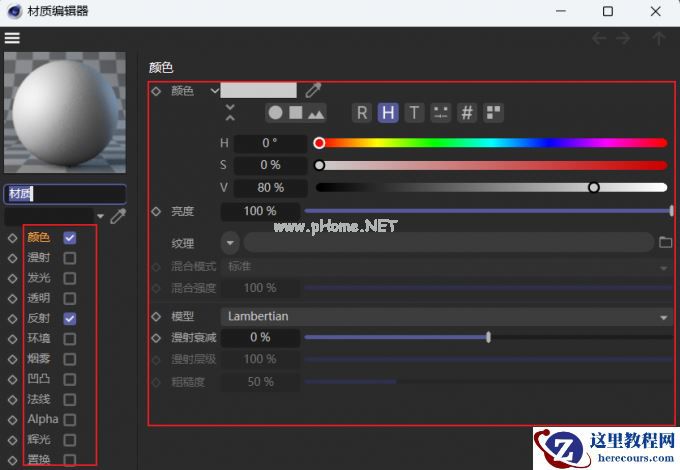
Task: Click keyframe diamond beside 亮度
Action: 156,211
